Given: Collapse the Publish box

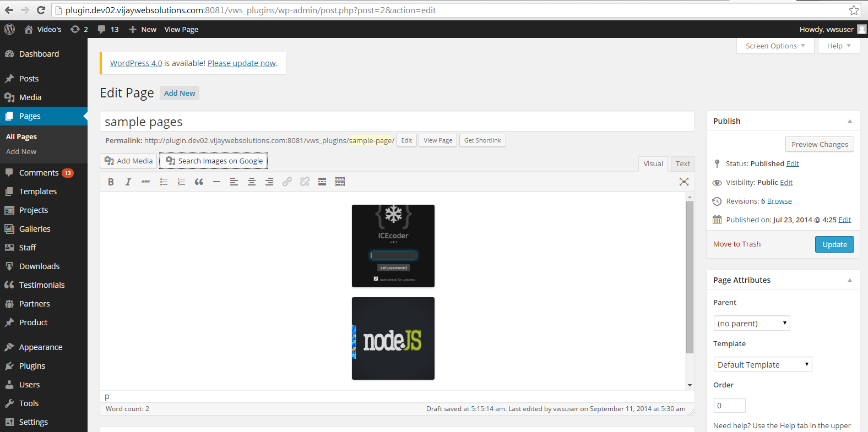Looking at the screenshot, I should [850, 121].
